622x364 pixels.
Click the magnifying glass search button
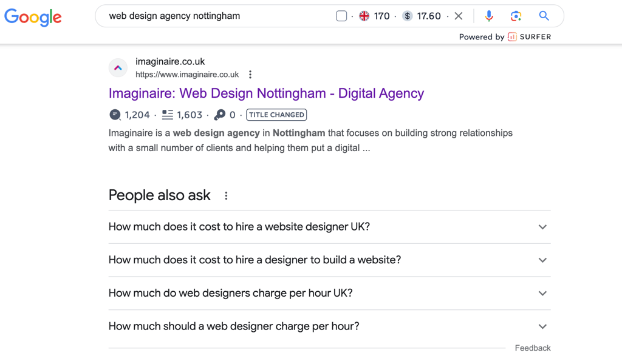(x=544, y=16)
